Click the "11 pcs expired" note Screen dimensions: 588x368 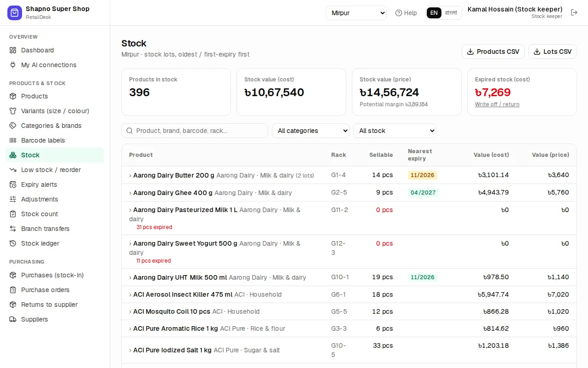click(x=153, y=261)
